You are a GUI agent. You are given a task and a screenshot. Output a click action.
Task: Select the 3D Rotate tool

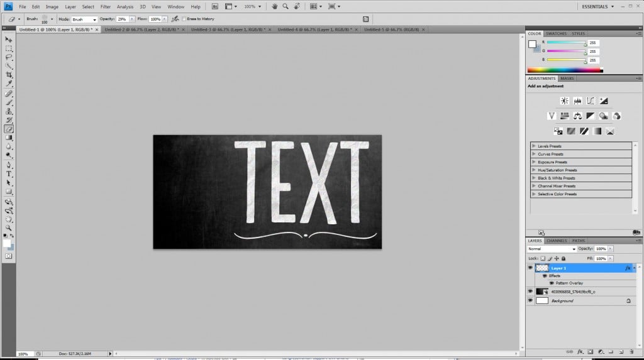[9, 202]
